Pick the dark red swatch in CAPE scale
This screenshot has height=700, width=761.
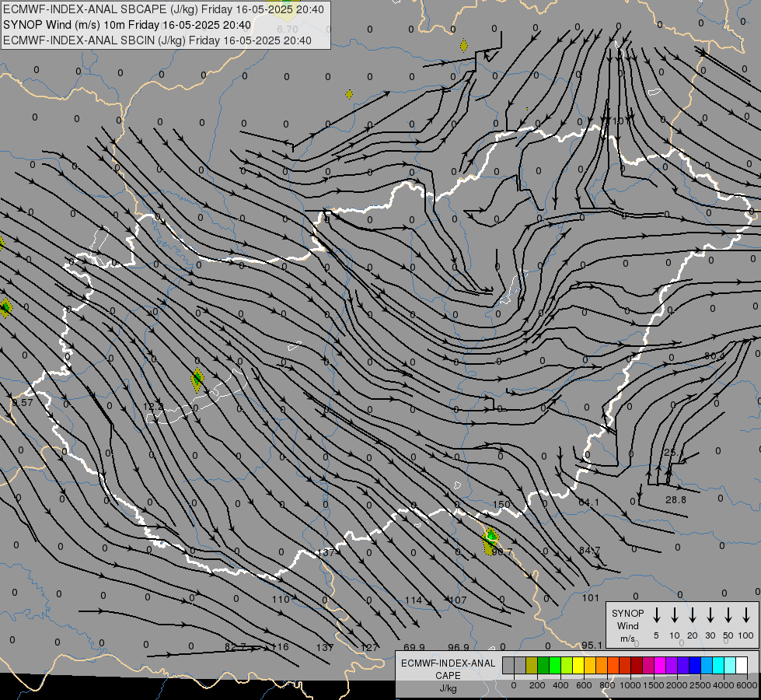637,665
